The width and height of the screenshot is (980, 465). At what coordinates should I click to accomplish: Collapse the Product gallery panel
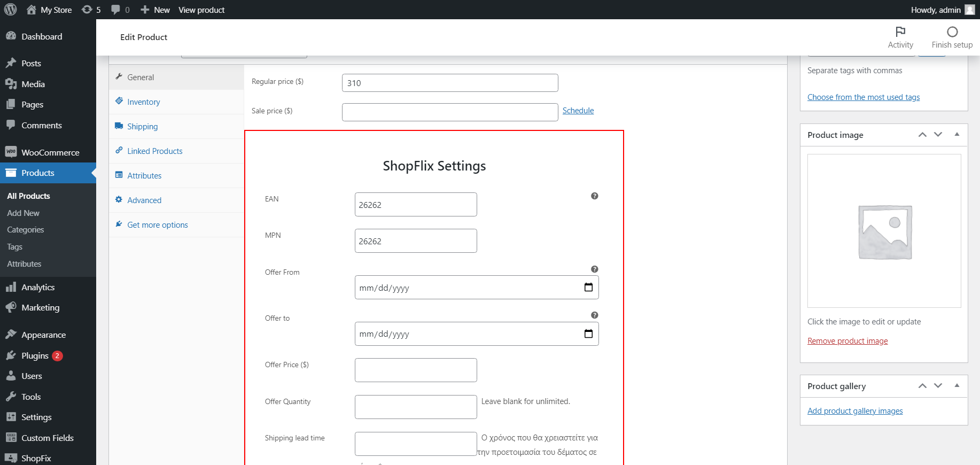pos(957,386)
